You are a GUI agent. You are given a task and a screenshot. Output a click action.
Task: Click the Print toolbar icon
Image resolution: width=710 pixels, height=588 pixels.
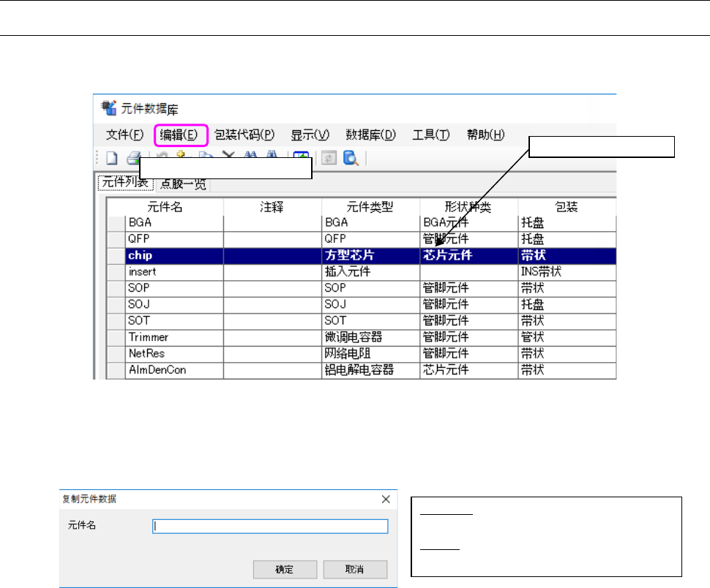point(133,158)
